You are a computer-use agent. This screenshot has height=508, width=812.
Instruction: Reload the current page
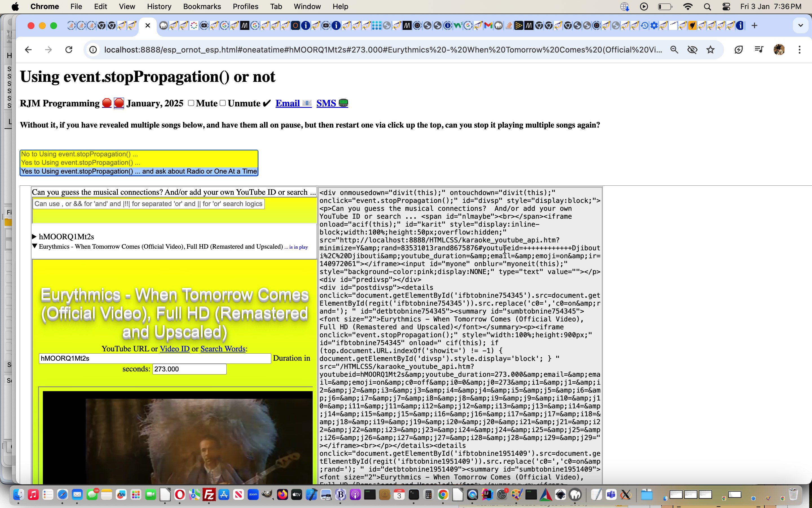click(x=69, y=50)
